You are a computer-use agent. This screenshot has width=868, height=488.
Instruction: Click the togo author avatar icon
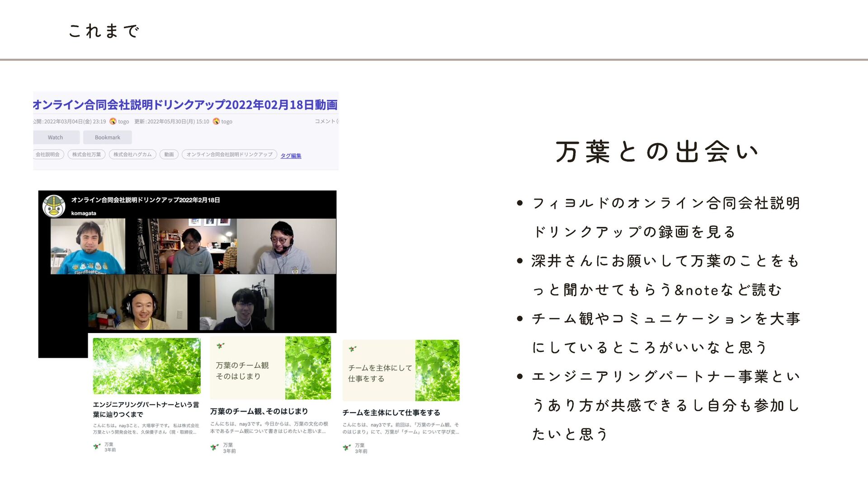pos(113,121)
